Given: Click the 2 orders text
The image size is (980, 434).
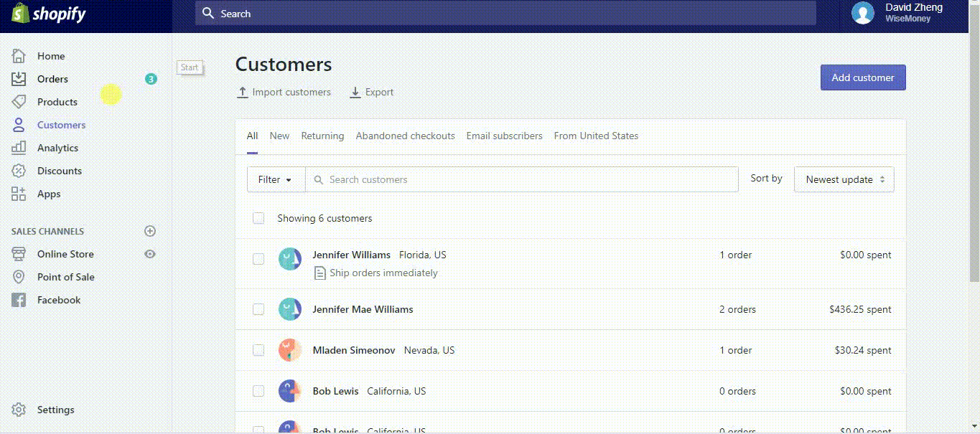Looking at the screenshot, I should click(738, 309).
